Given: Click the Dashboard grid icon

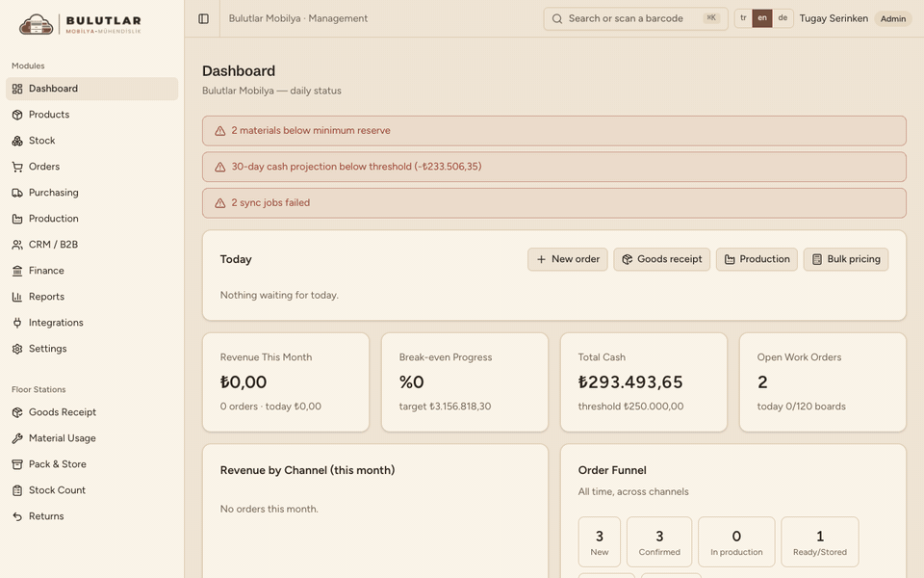Looking at the screenshot, I should pos(17,89).
